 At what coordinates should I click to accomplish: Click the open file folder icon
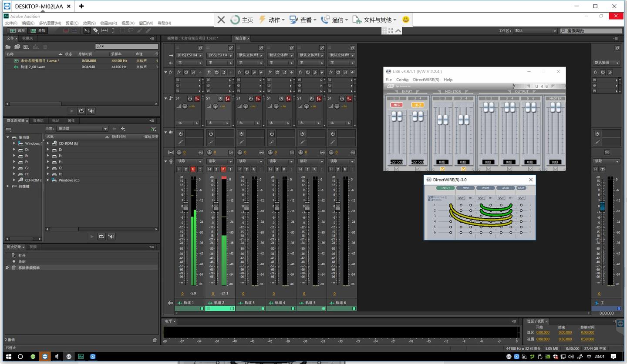point(8,47)
